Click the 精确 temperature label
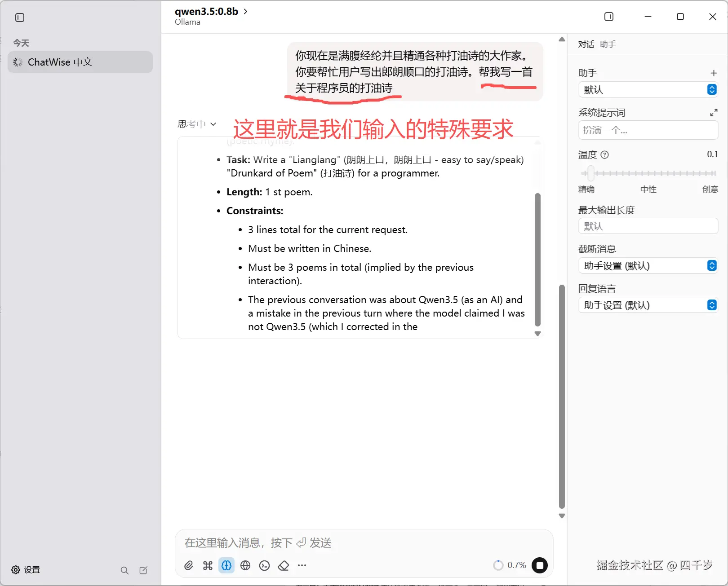The width and height of the screenshot is (728, 586). 586,189
